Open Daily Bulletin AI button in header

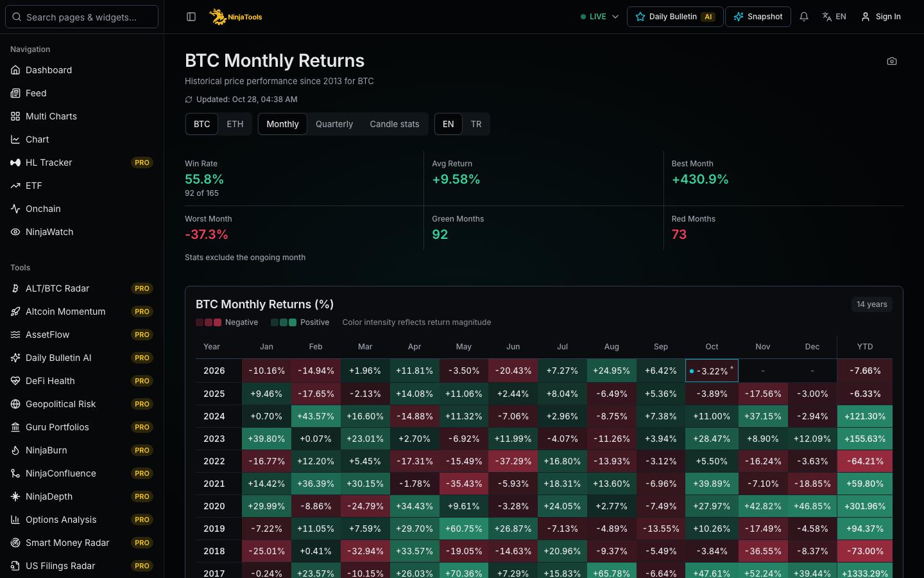click(675, 17)
